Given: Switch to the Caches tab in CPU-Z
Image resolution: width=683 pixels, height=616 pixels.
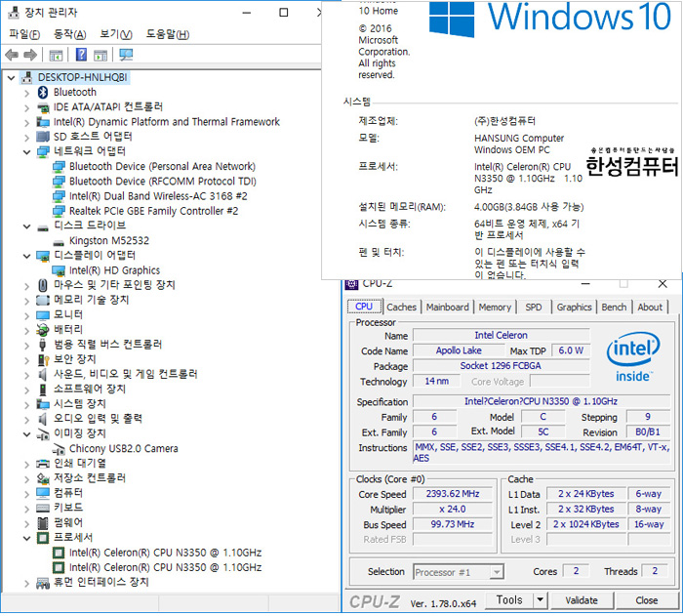Looking at the screenshot, I should tap(401, 307).
